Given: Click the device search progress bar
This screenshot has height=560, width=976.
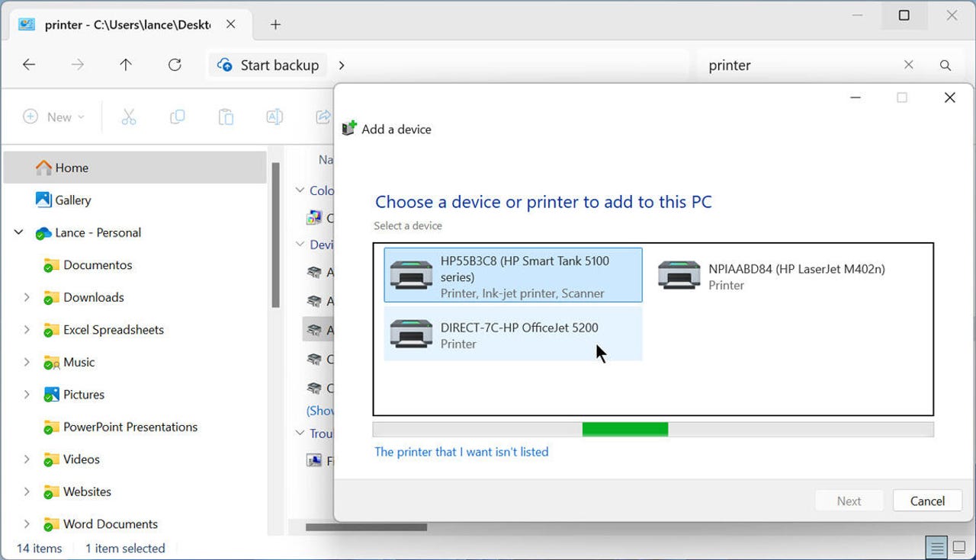Looking at the screenshot, I should coord(653,430).
